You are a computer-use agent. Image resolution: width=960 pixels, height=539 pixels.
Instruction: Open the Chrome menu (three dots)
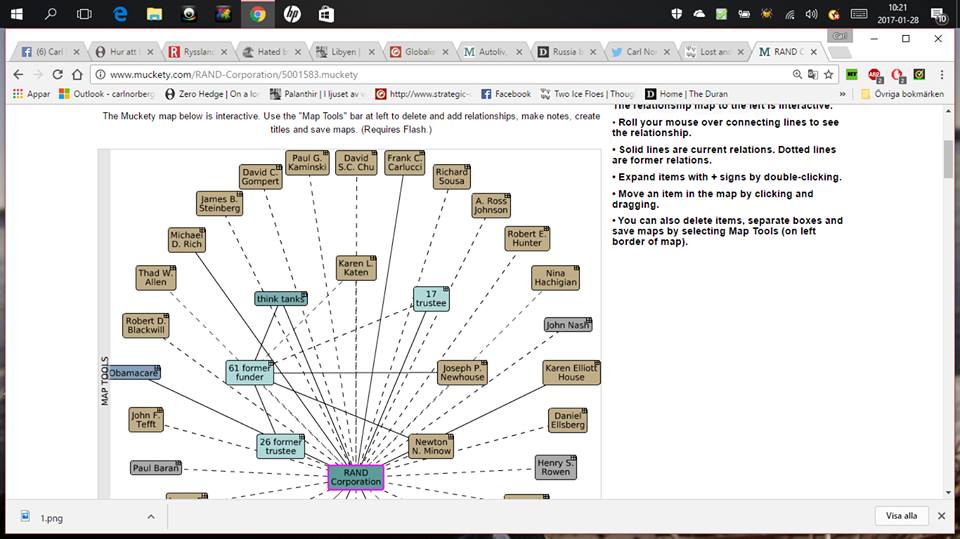click(x=941, y=75)
